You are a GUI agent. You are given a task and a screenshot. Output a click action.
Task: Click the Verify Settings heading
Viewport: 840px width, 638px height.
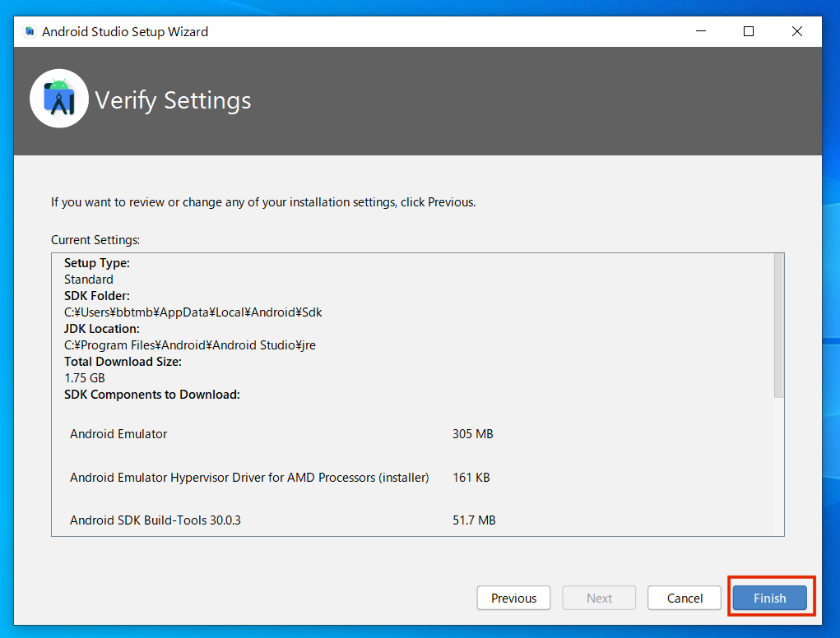click(x=173, y=100)
